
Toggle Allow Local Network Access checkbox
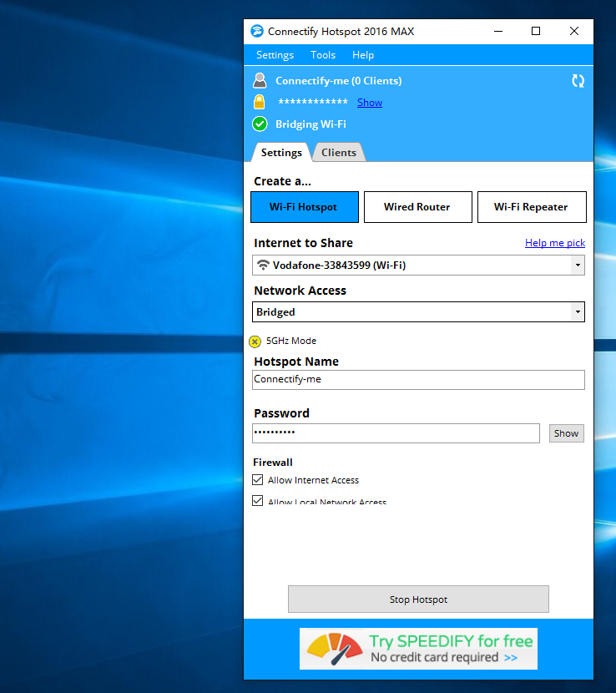[258, 500]
